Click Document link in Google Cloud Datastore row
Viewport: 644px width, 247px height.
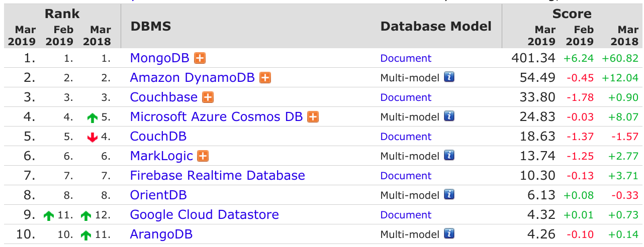click(x=406, y=215)
